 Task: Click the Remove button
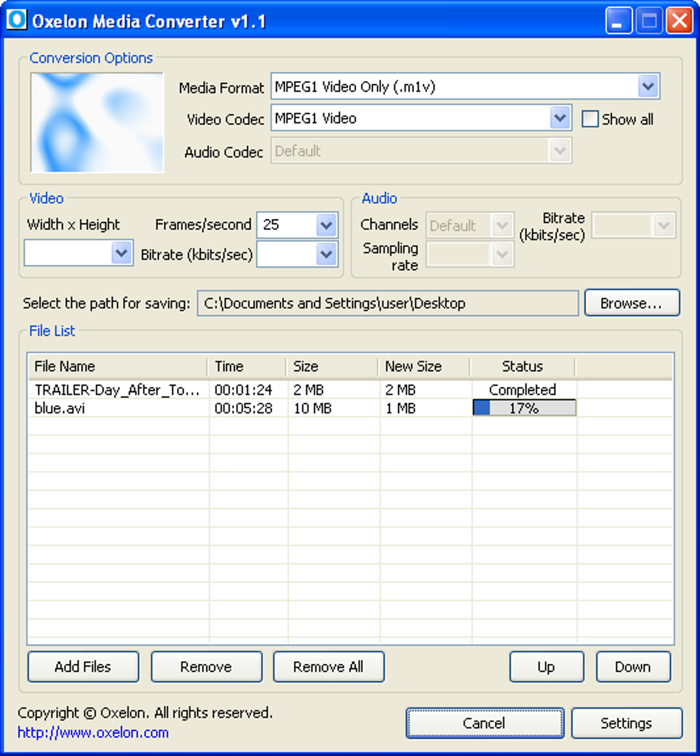(207, 667)
